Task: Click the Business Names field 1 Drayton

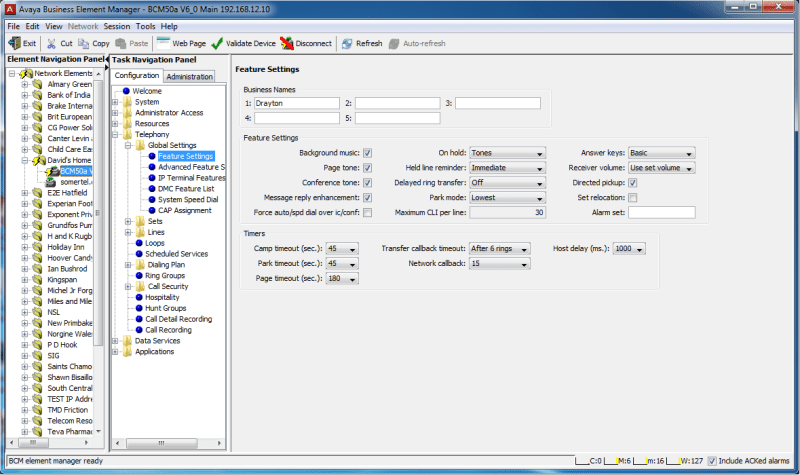Action: (297, 104)
